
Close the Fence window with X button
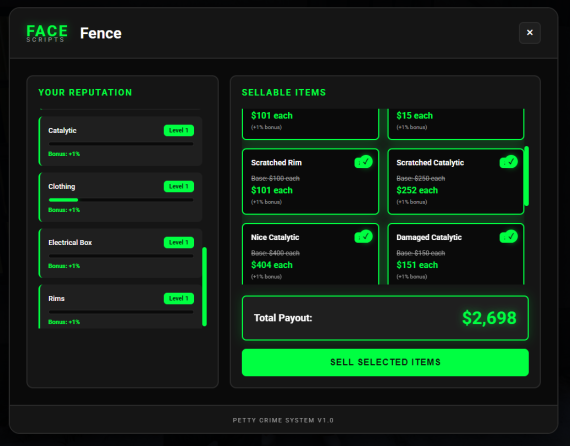[530, 33]
